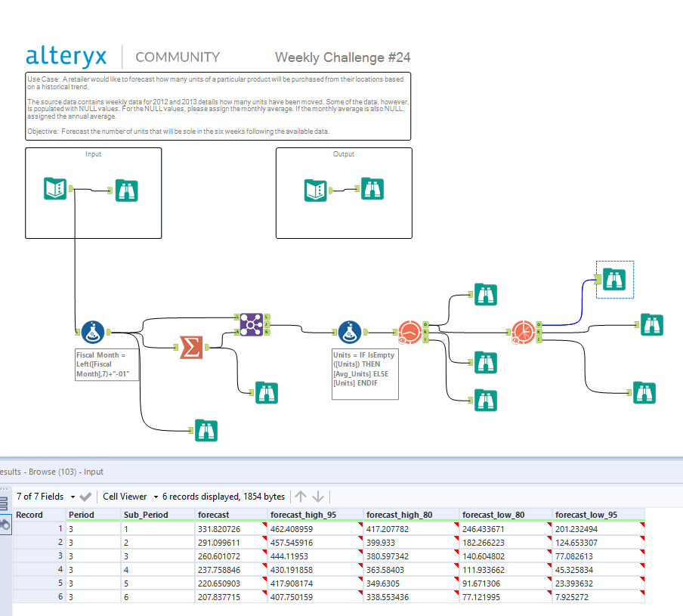
Task: Click the results checkmark apply icon
Action: 86,497
